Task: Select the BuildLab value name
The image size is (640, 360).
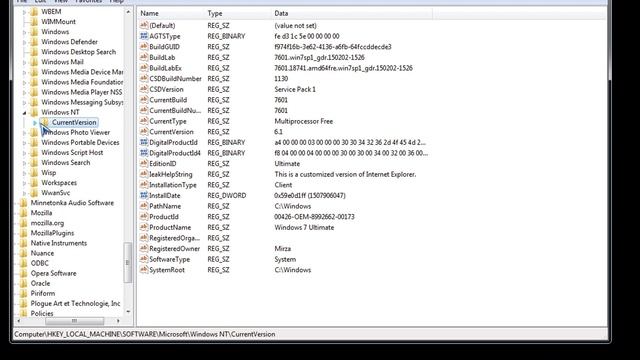Action: (x=162, y=58)
